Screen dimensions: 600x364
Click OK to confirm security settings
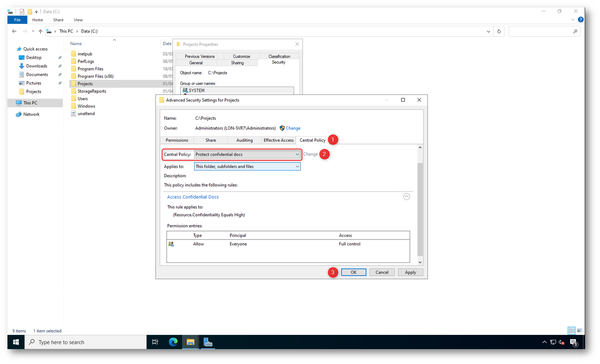click(353, 272)
